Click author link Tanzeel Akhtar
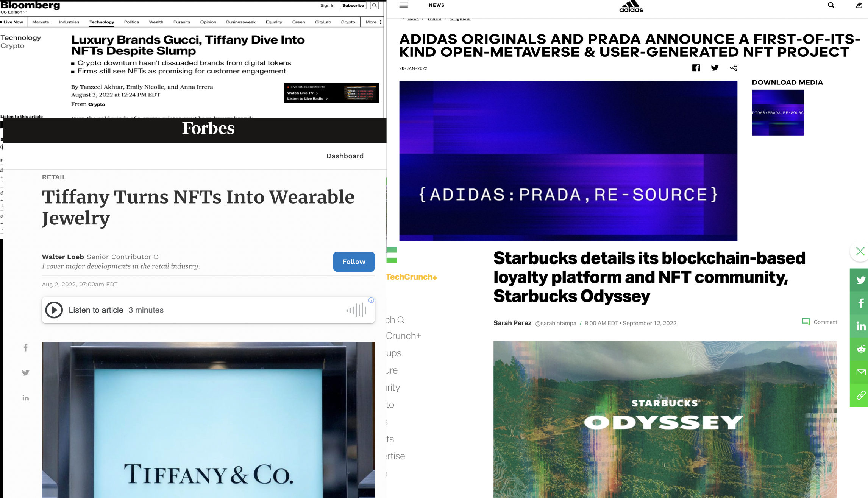 point(101,87)
